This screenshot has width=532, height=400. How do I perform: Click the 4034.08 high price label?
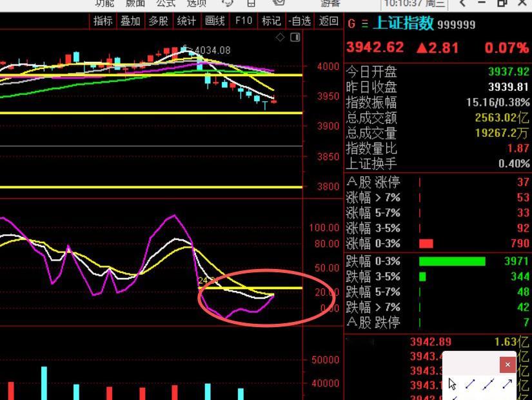[212, 50]
